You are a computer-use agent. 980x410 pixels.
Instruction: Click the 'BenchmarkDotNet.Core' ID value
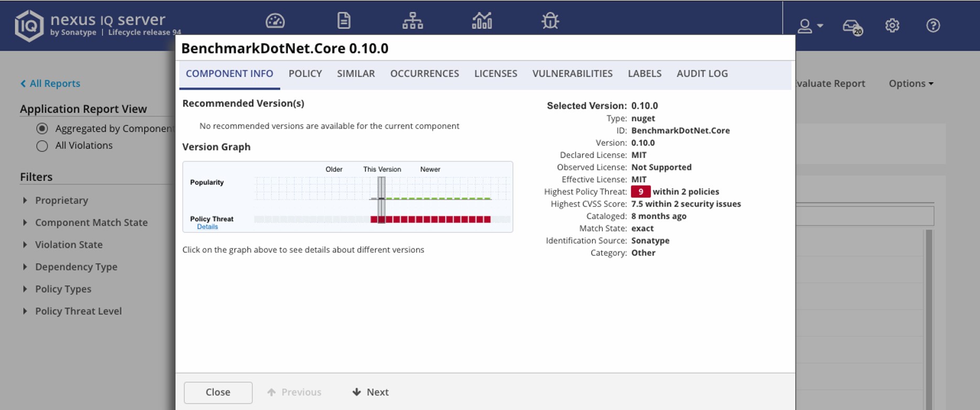(680, 131)
